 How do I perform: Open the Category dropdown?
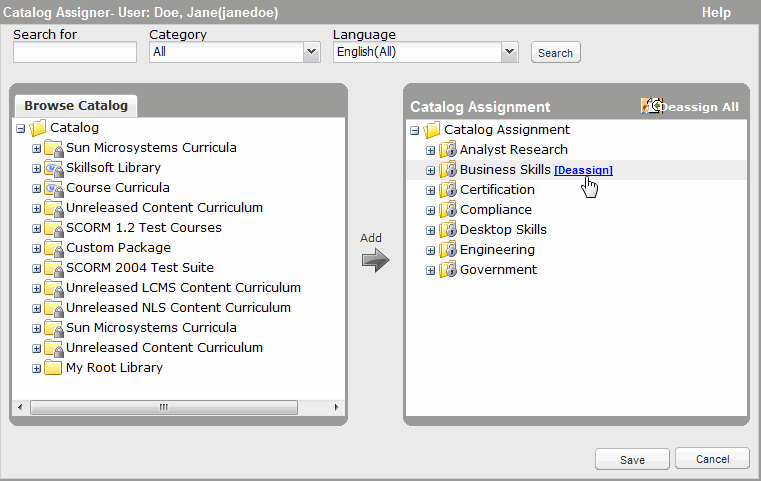[312, 52]
